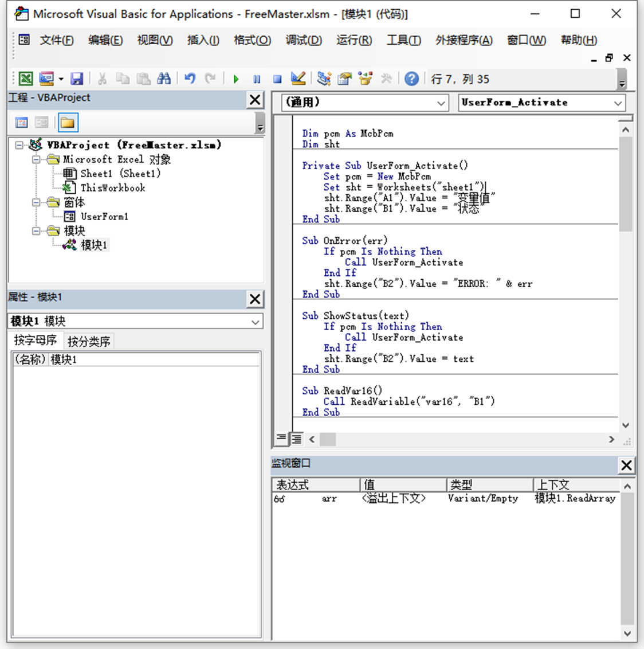
Task: Click the 表达式 column header
Action: pyautogui.click(x=316, y=484)
